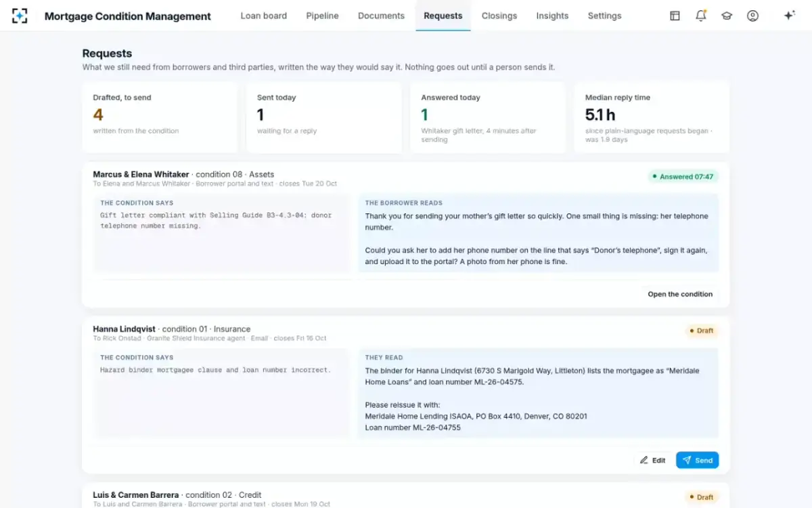Click the app logo icon
The height and width of the screenshot is (508, 812).
20,16
